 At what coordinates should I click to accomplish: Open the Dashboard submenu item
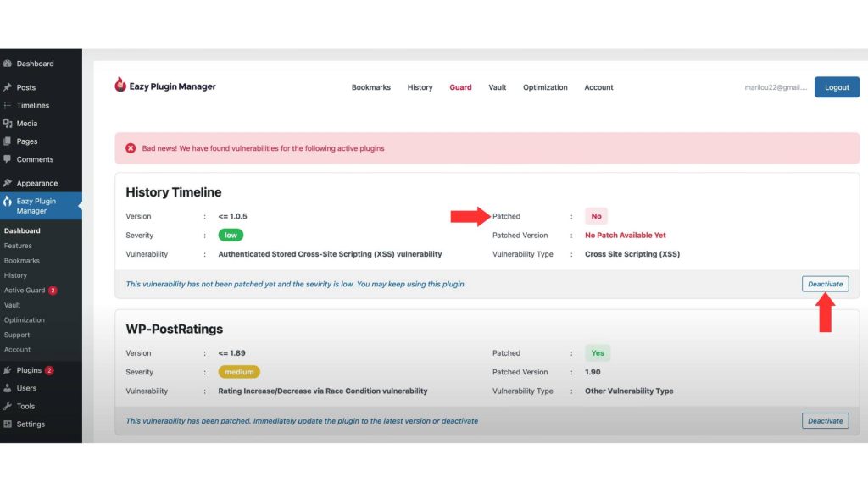(x=22, y=230)
